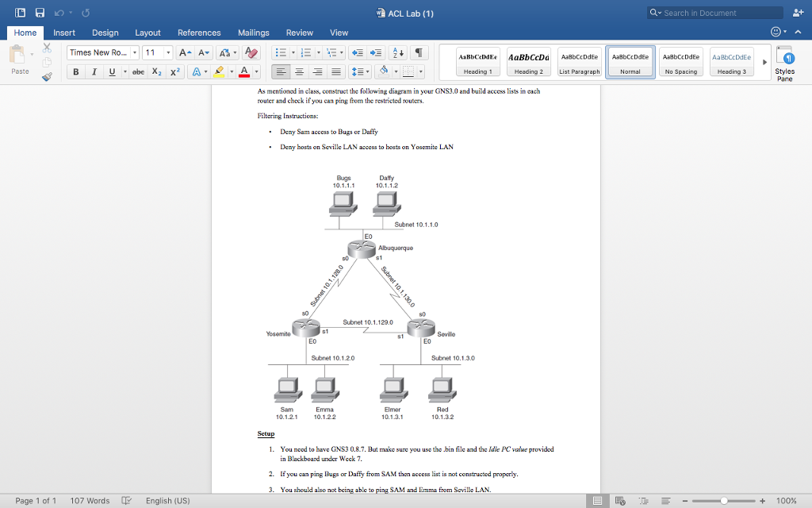Image resolution: width=812 pixels, height=508 pixels.
Task: Align text right
Action: [x=317, y=71]
